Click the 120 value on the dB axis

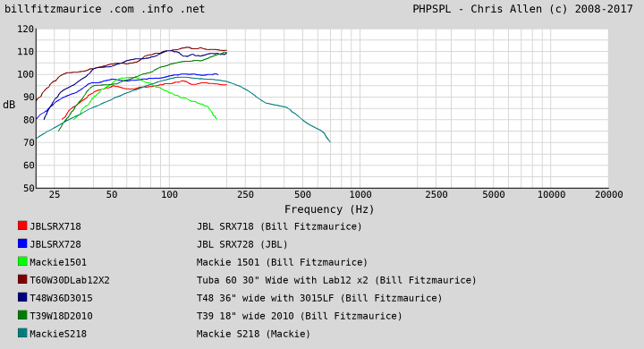click(25, 30)
